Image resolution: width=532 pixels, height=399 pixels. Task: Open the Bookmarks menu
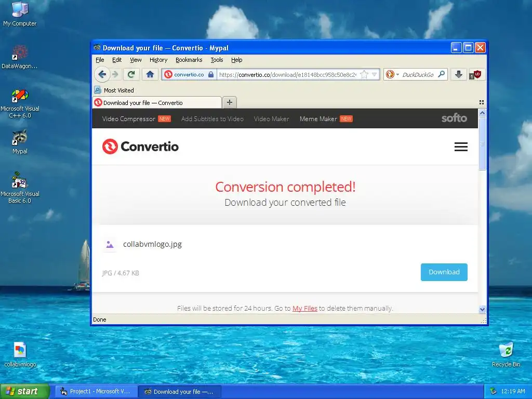pos(189,60)
